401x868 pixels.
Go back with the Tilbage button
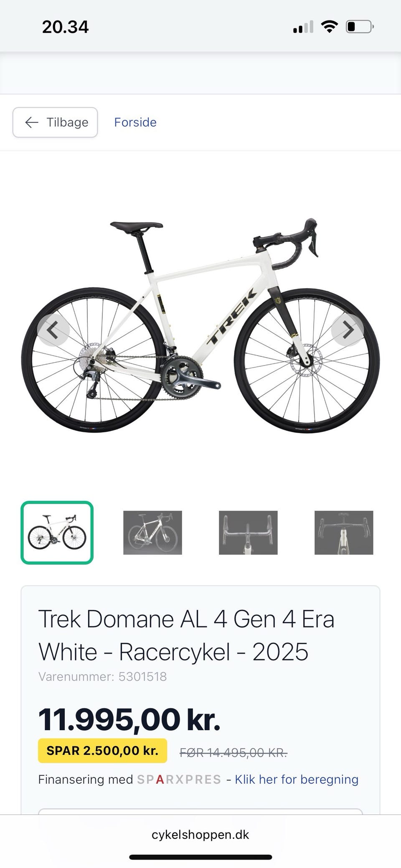point(55,122)
